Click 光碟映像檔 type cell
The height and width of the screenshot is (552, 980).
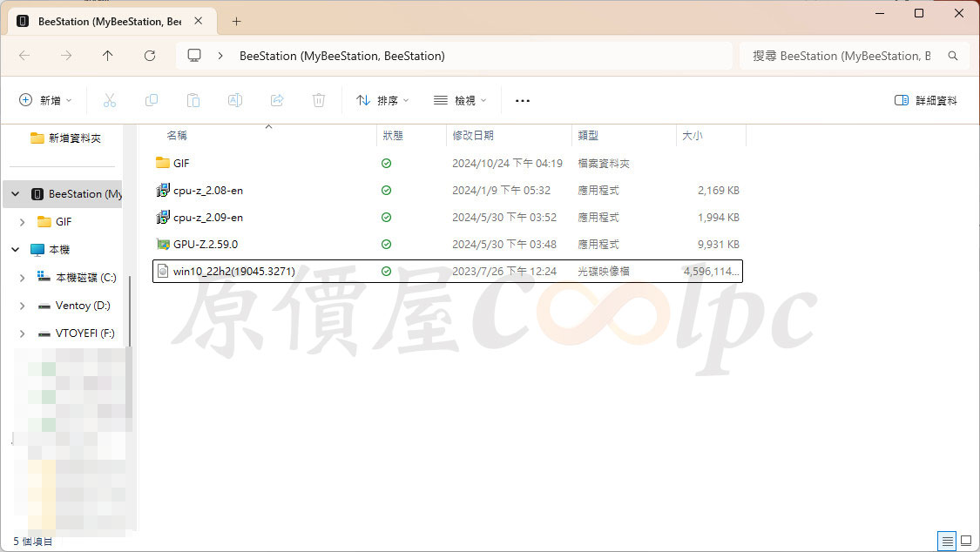604,271
